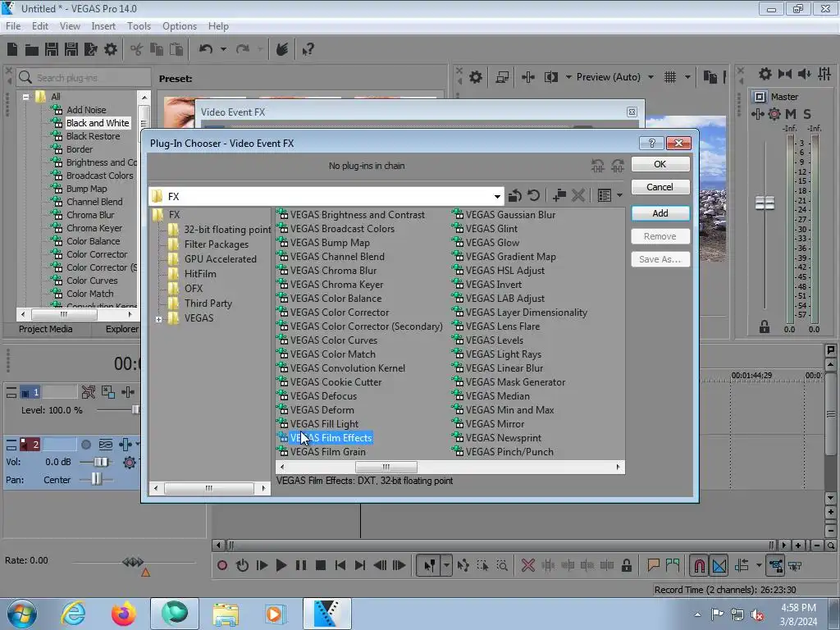
Task: Toggle Automatic Crossfades icon
Action: click(719, 566)
